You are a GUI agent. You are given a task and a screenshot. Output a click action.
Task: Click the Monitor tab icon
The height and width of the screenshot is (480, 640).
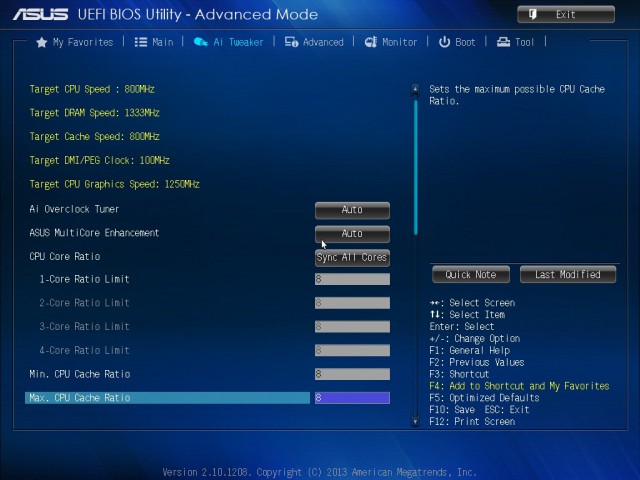point(371,42)
